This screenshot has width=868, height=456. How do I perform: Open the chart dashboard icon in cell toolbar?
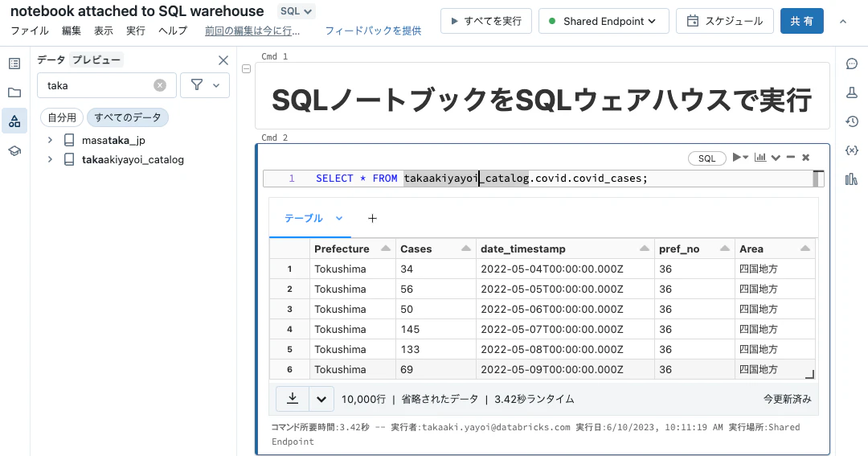(760, 158)
